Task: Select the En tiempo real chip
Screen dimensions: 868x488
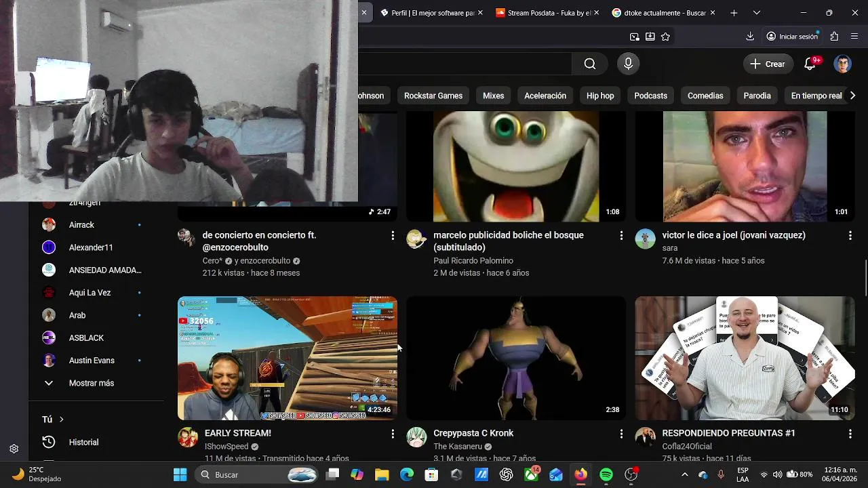Action: pyautogui.click(x=816, y=96)
